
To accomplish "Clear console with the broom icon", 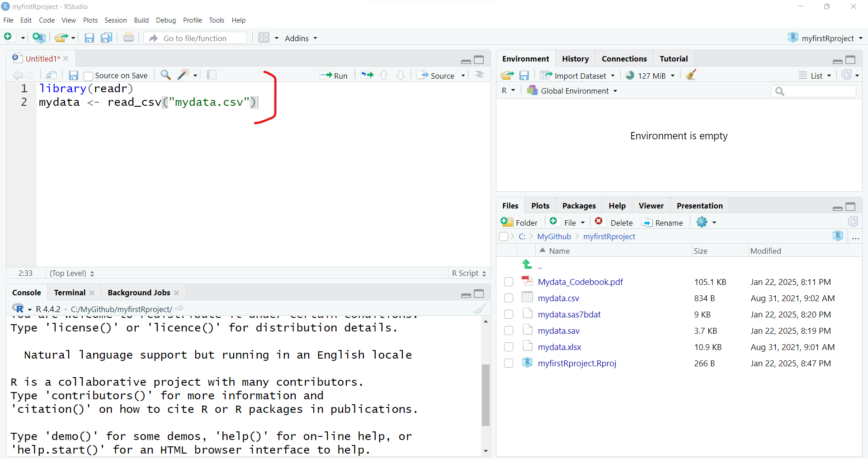I will click(x=480, y=308).
